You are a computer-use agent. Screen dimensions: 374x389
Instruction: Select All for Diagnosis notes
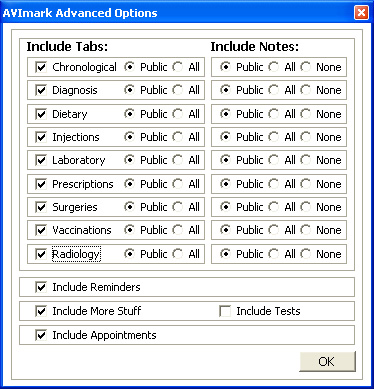coord(274,90)
